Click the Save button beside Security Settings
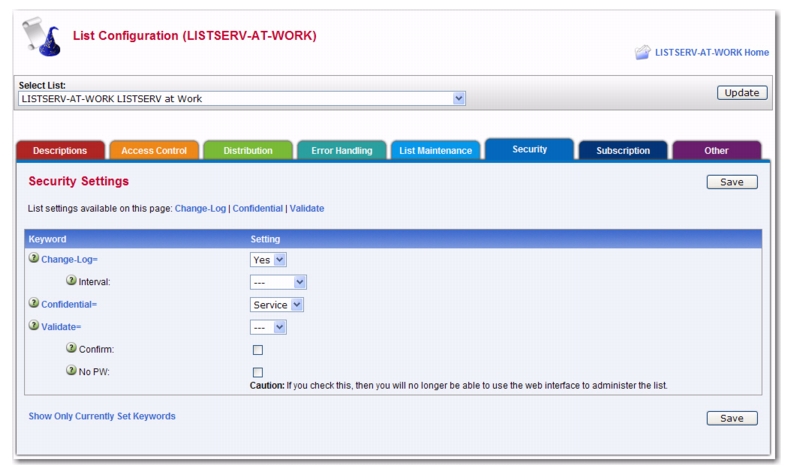Screen dimensions: 788x475 click(x=732, y=182)
